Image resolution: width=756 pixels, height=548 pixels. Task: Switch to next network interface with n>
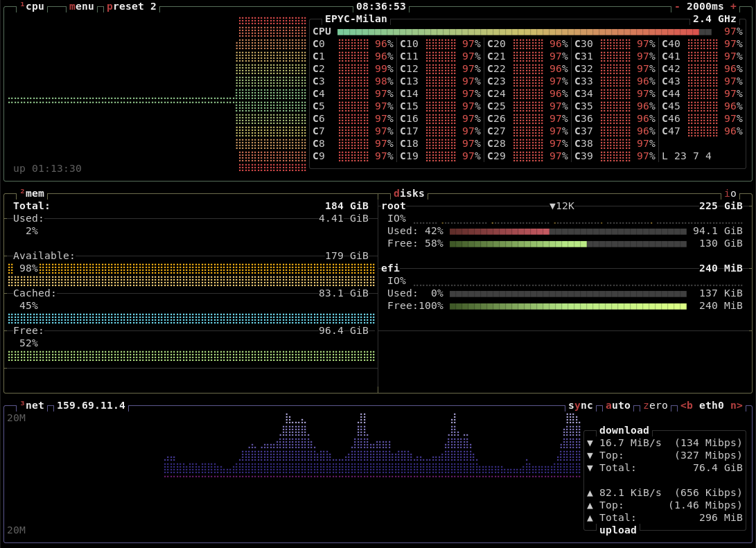click(x=736, y=405)
